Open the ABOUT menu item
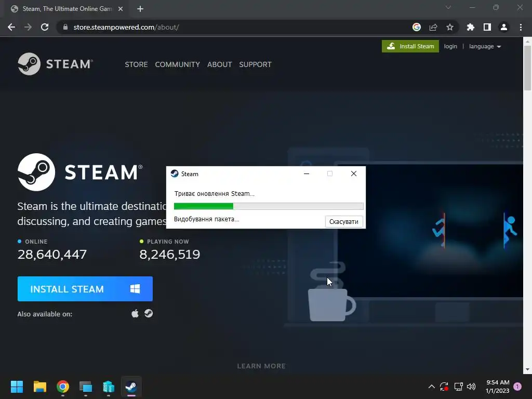Image resolution: width=532 pixels, height=399 pixels. tap(220, 64)
